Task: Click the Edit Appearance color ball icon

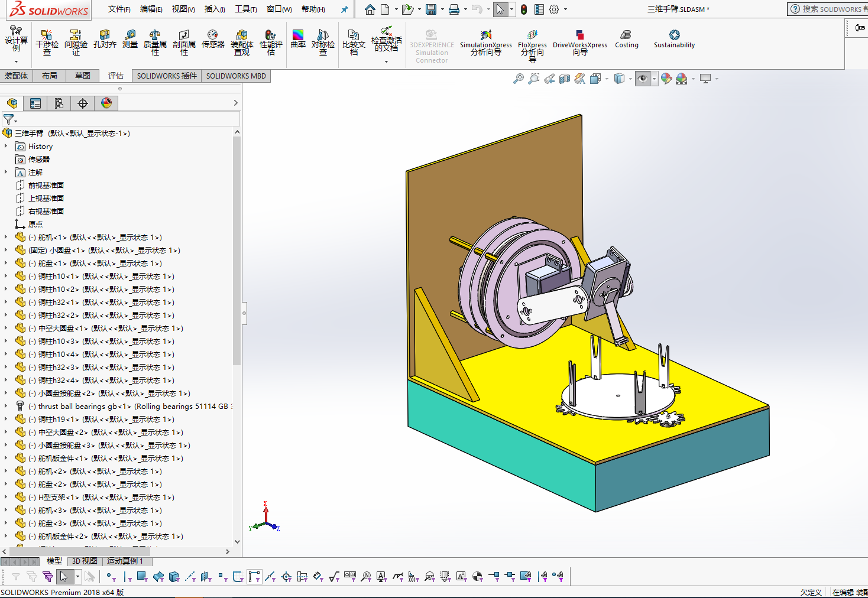Action: 666,79
